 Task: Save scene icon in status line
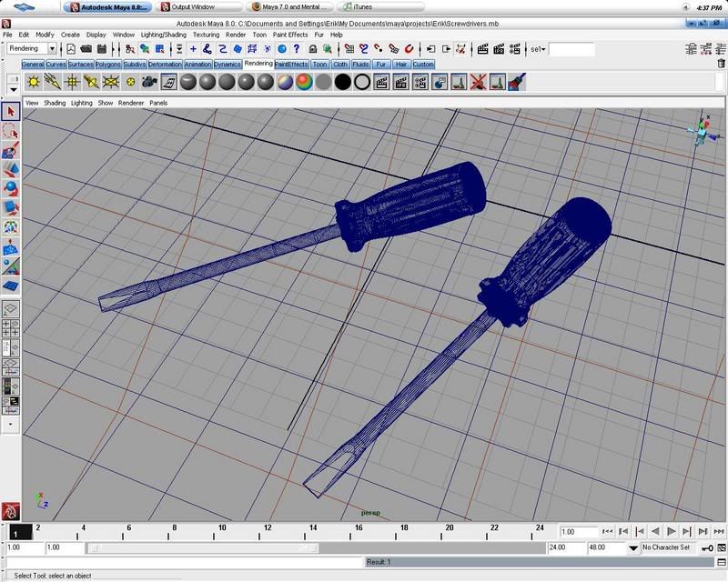pos(102,49)
